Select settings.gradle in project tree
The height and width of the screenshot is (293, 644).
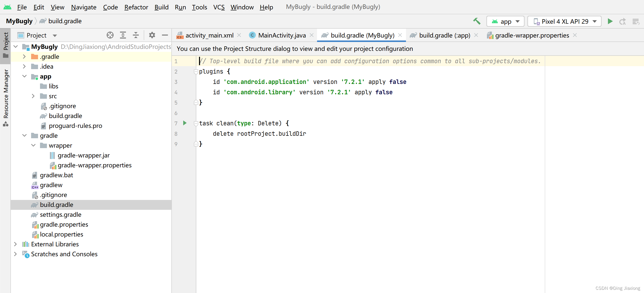(x=60, y=215)
